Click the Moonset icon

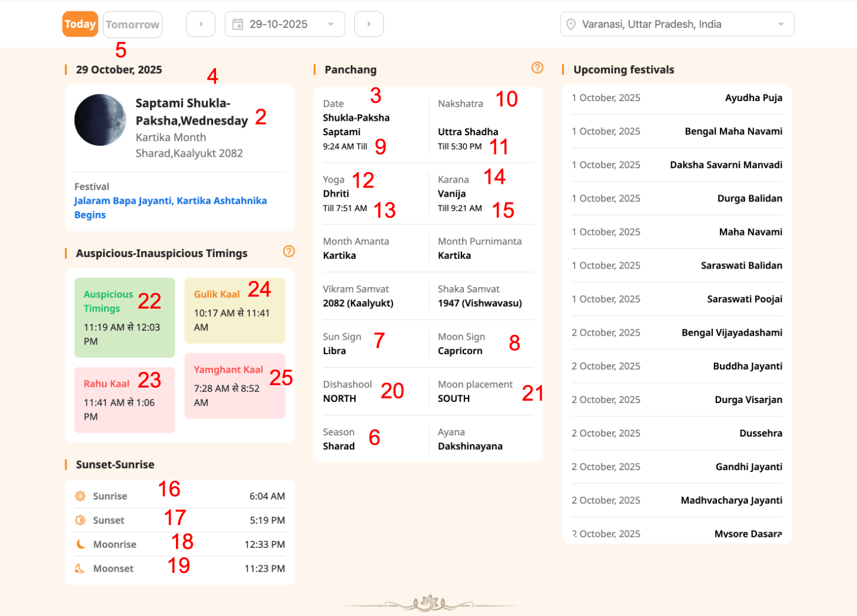point(80,568)
